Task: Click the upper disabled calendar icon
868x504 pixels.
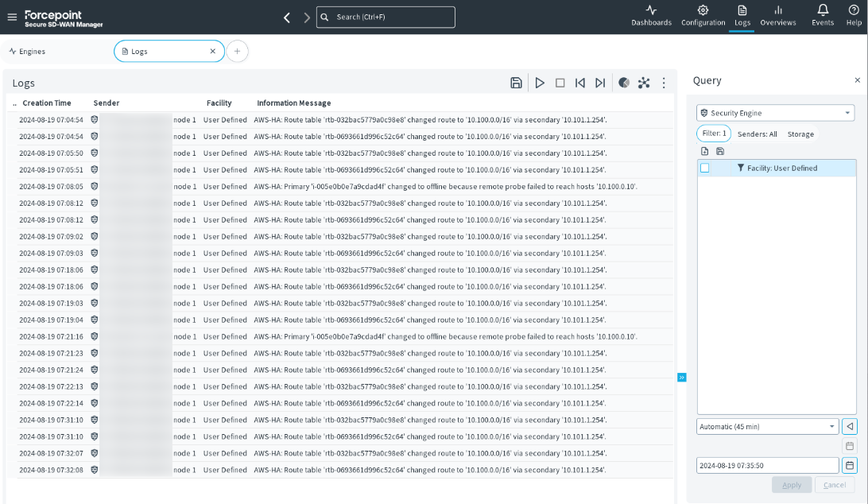Action: tap(850, 446)
